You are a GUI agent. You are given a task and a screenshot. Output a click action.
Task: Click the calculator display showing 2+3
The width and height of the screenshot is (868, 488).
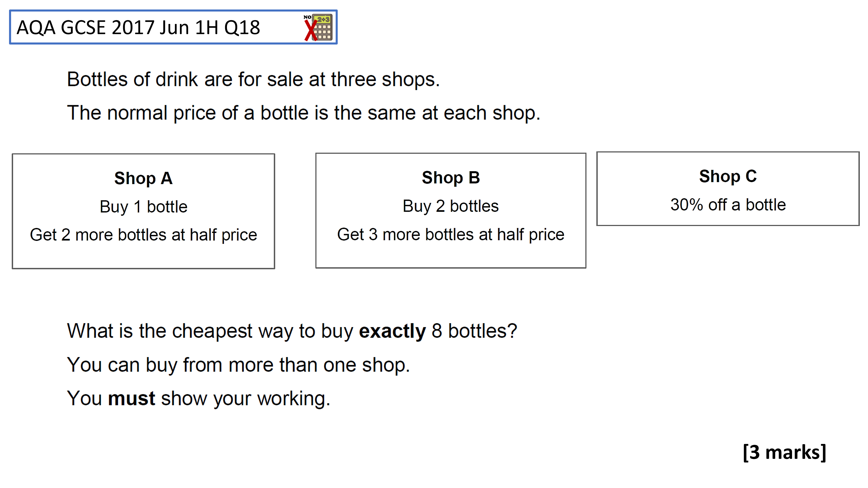[x=323, y=19]
